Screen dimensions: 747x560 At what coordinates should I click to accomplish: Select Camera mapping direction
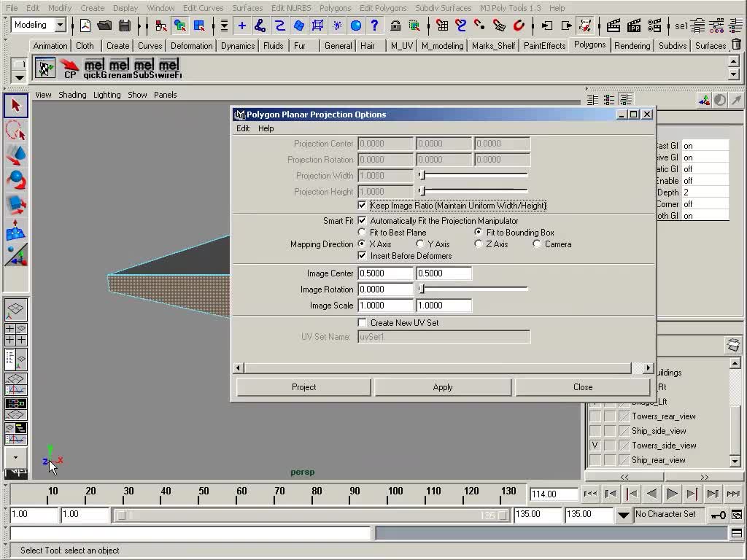(537, 244)
